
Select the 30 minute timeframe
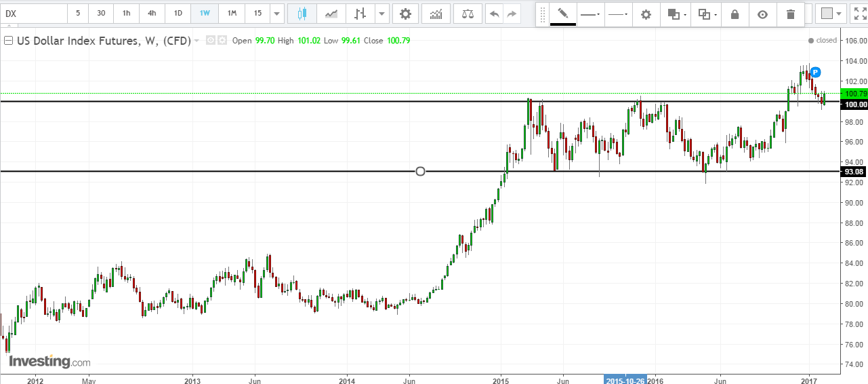coord(101,13)
